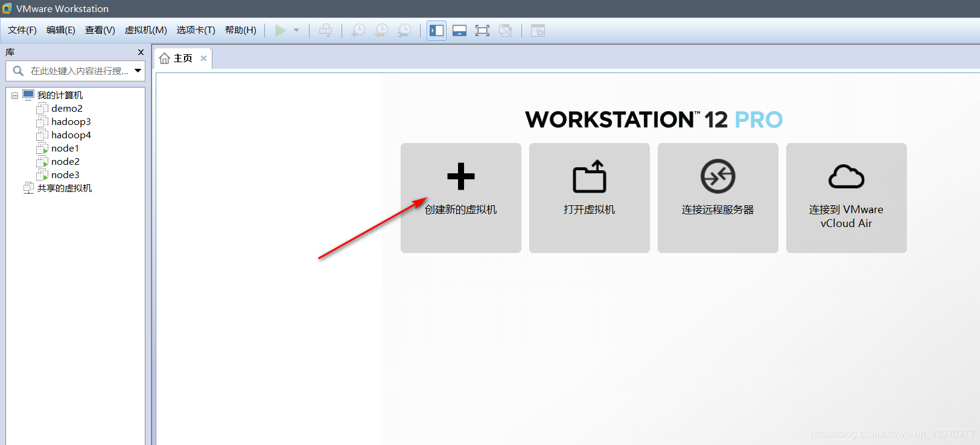Viewport: 980px width, 445px height.
Task: Collapse the 我的计算机 tree node
Action: pos(14,95)
